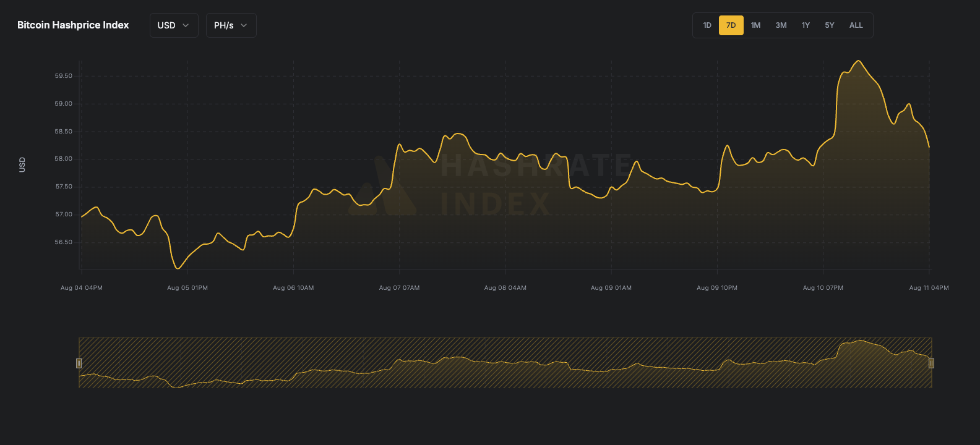Click the 59.50 y-axis value
Screen dimensions: 980x445
pos(64,76)
